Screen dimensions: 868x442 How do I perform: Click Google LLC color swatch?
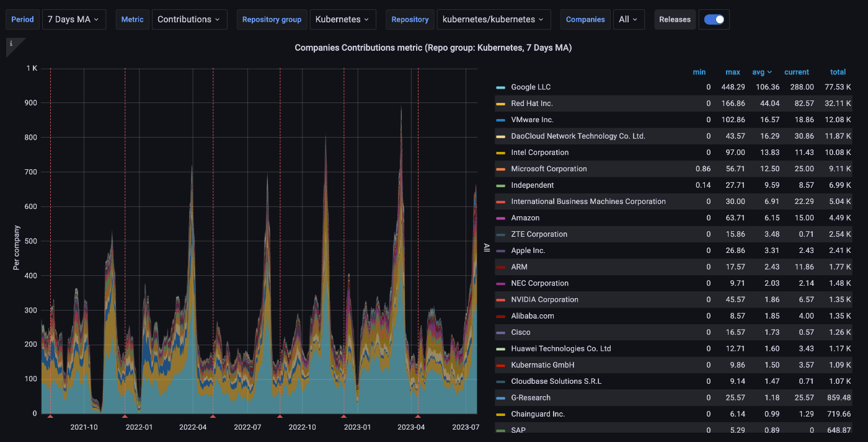[500, 87]
